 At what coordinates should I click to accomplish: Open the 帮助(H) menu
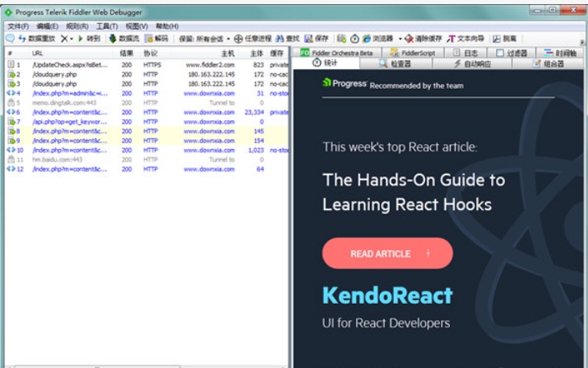[167, 26]
